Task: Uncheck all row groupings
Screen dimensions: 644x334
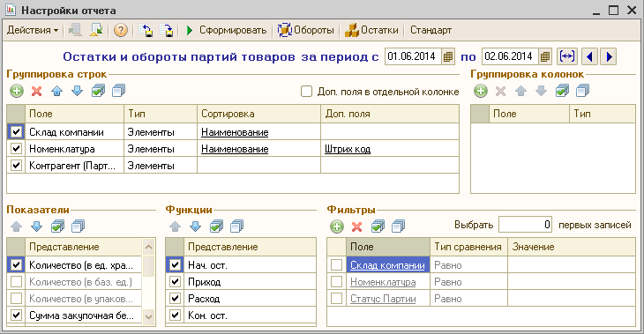Action: coord(118,91)
